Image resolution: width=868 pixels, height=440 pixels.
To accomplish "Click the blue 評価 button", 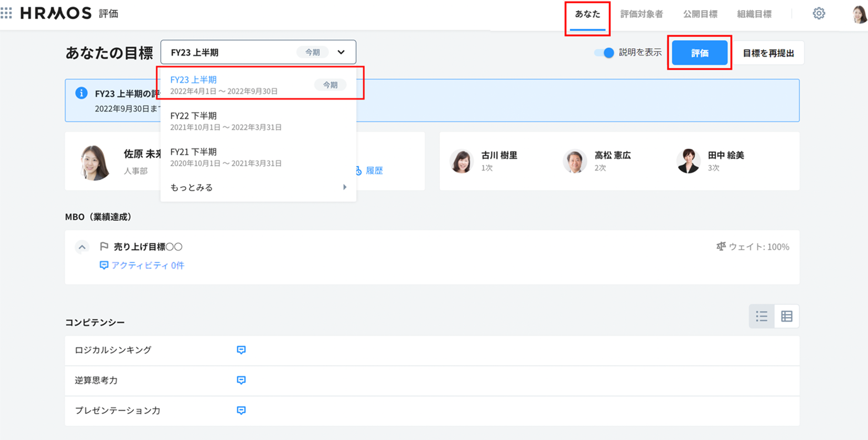I will 699,53.
